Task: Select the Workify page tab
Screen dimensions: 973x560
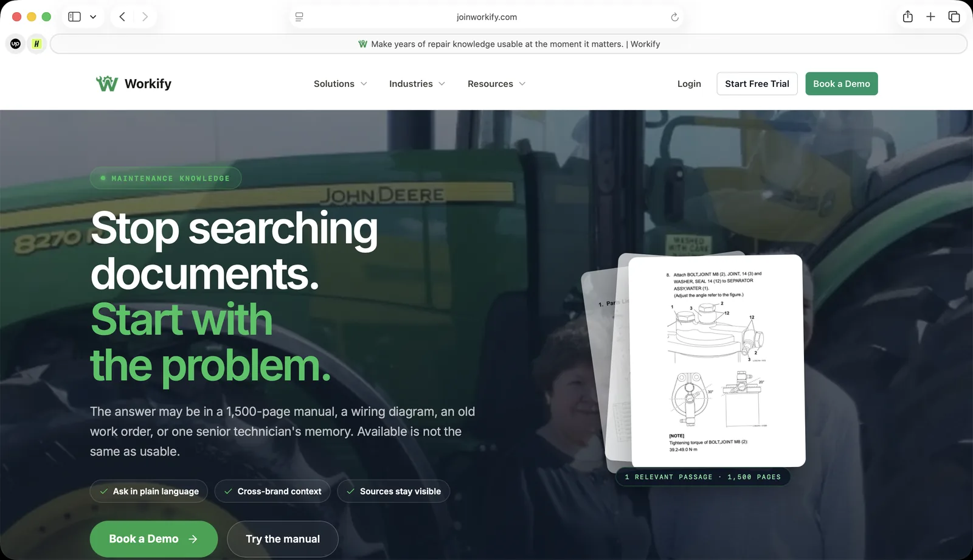Action: [x=508, y=44]
